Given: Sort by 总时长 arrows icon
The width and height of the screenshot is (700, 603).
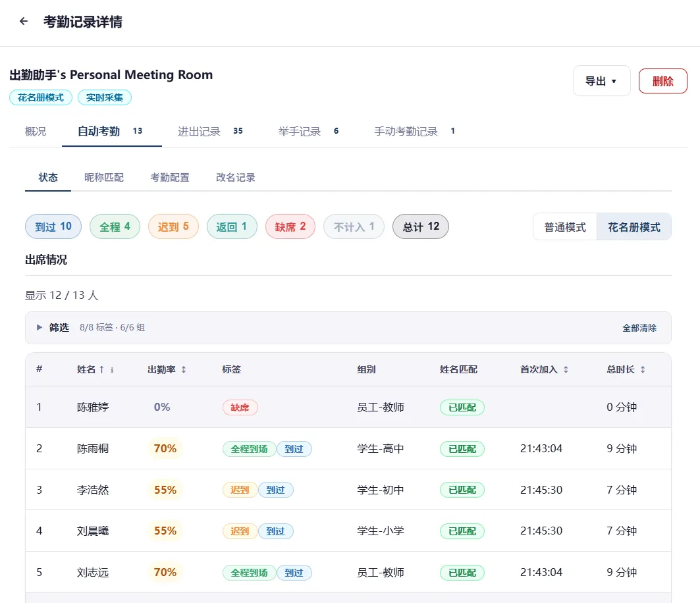Looking at the screenshot, I should tap(643, 369).
